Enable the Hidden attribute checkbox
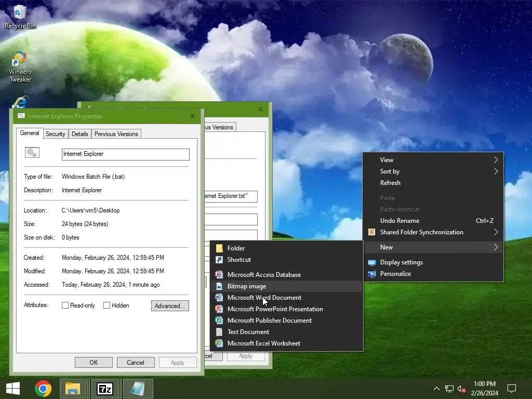The image size is (532, 399). 107,305
